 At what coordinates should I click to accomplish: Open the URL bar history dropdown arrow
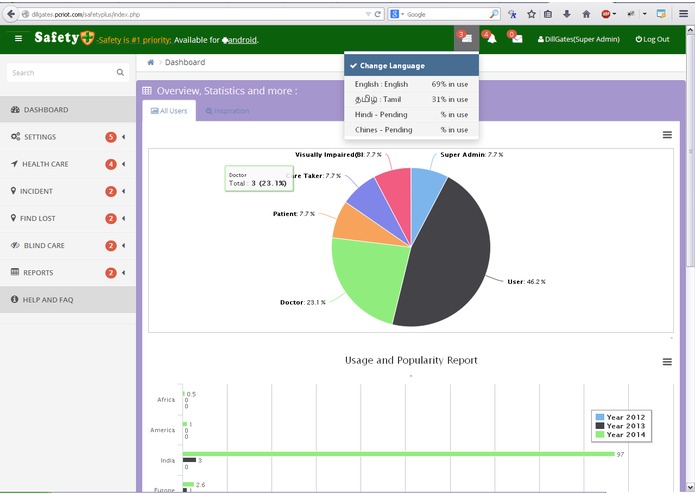click(x=368, y=14)
